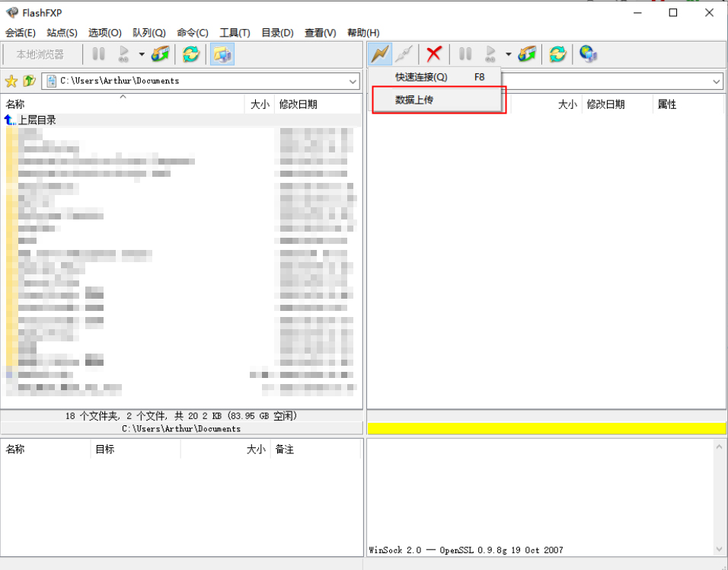Open the 选项(O) menu

tap(105, 33)
